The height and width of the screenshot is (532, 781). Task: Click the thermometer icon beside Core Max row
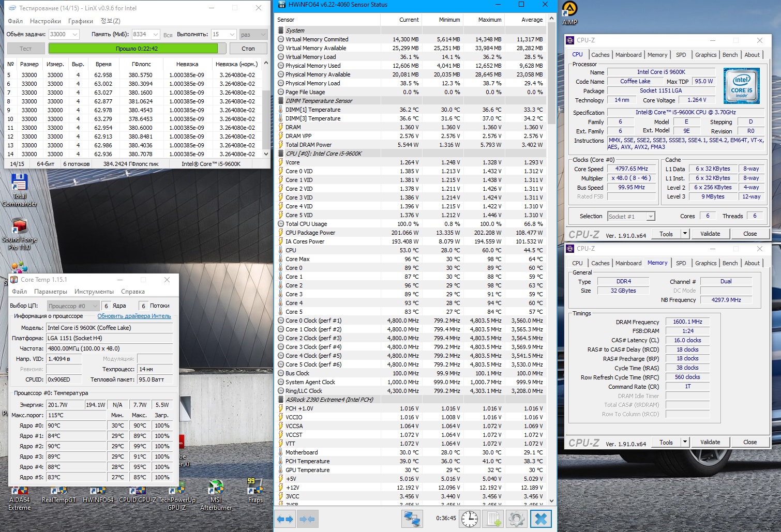pos(281,259)
